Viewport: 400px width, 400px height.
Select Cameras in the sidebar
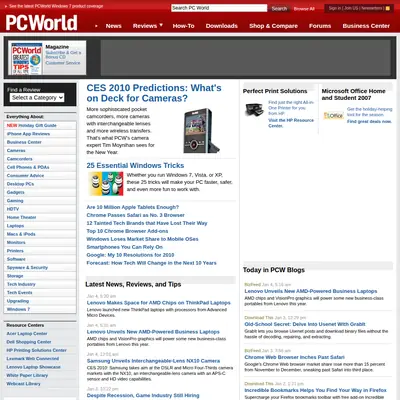16,150
